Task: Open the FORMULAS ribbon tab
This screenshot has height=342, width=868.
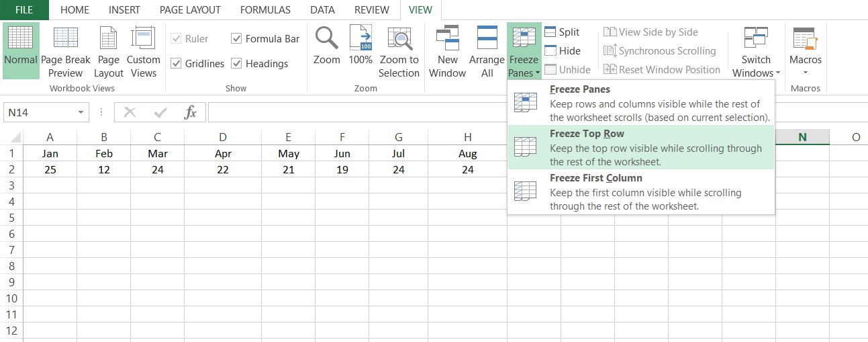Action: [265, 10]
